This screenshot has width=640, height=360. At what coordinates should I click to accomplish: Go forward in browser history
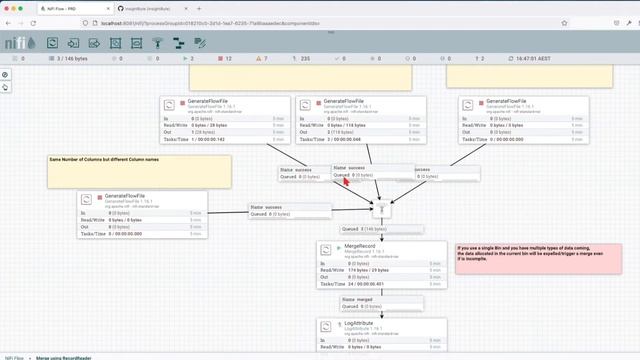(x=21, y=23)
